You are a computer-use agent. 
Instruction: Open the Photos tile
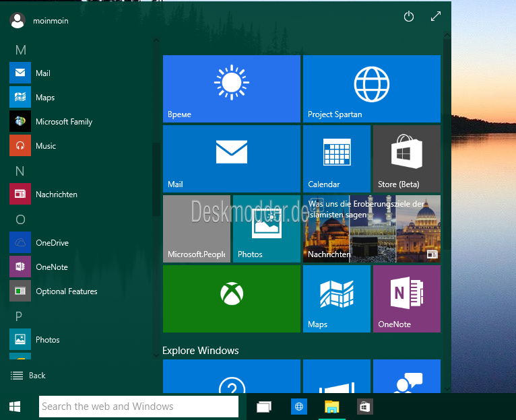click(x=267, y=229)
